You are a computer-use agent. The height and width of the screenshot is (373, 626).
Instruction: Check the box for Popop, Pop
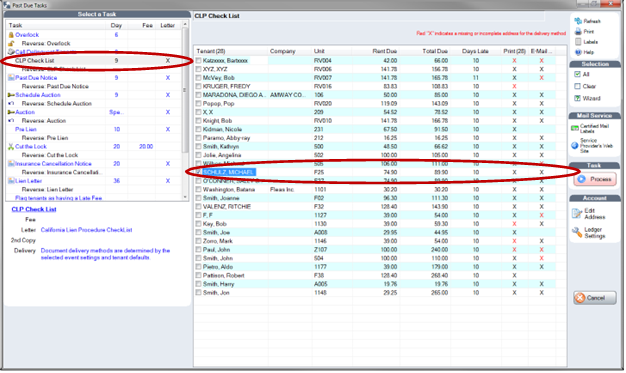coord(198,103)
